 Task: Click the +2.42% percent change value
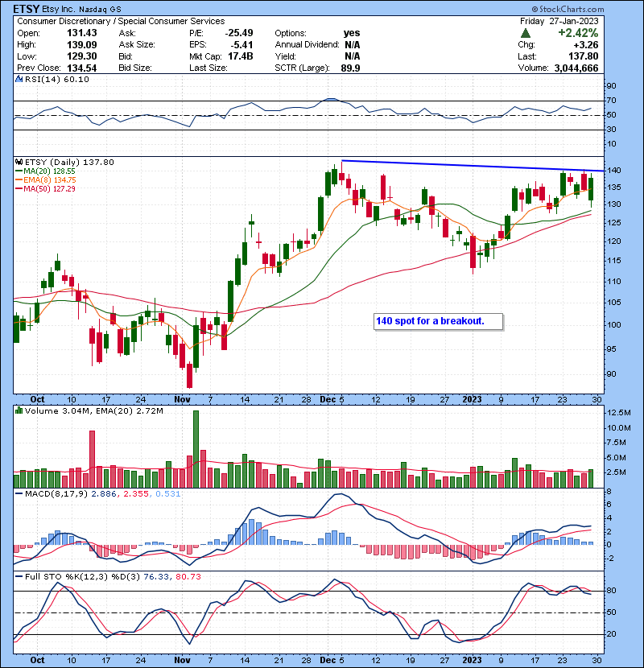tap(578, 33)
